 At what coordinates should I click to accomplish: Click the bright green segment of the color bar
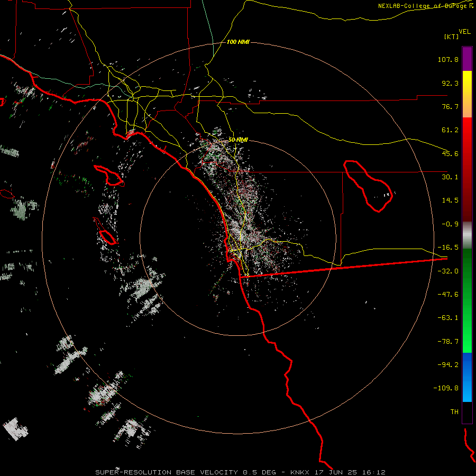coord(467,300)
